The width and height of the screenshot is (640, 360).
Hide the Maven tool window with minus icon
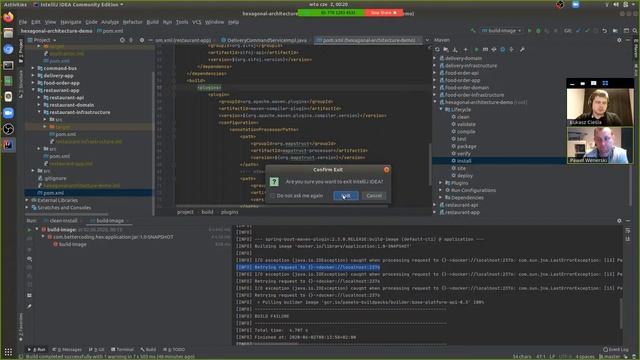click(x=628, y=40)
